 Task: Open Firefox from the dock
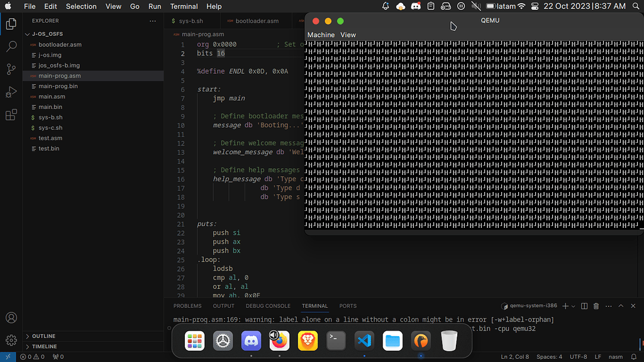coord(279,341)
